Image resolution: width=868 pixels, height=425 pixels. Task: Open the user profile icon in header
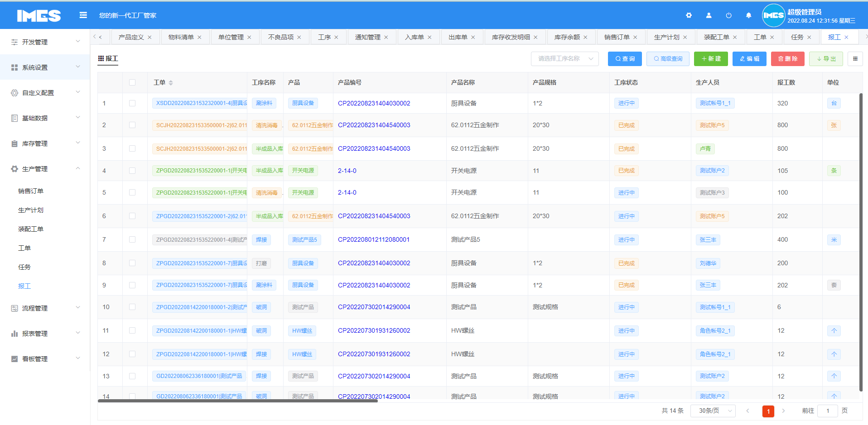click(x=709, y=15)
